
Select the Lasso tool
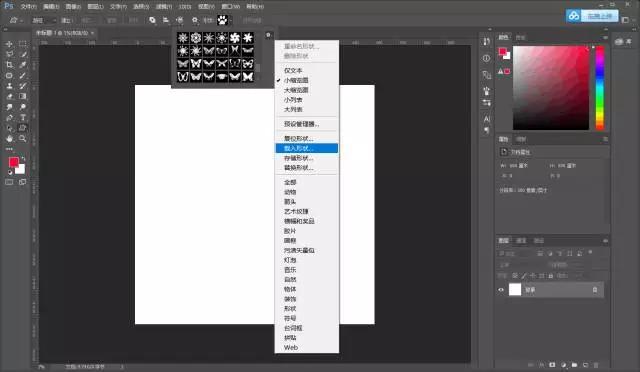pos(9,54)
